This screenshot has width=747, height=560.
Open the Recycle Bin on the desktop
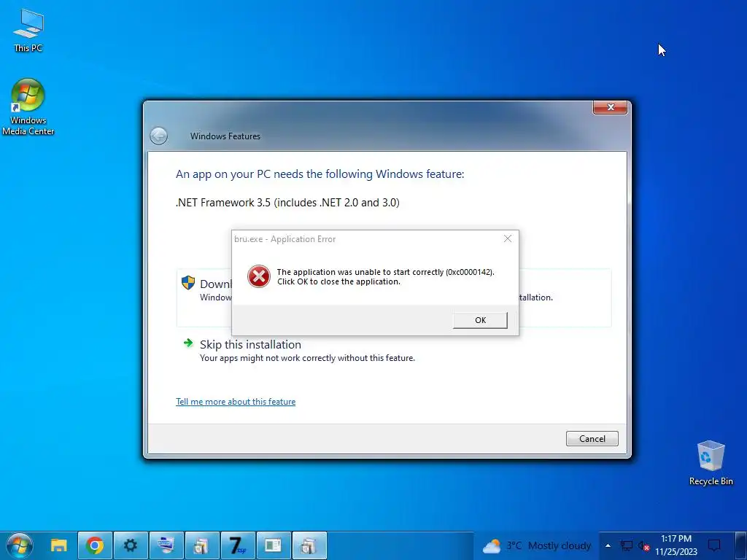click(x=711, y=463)
